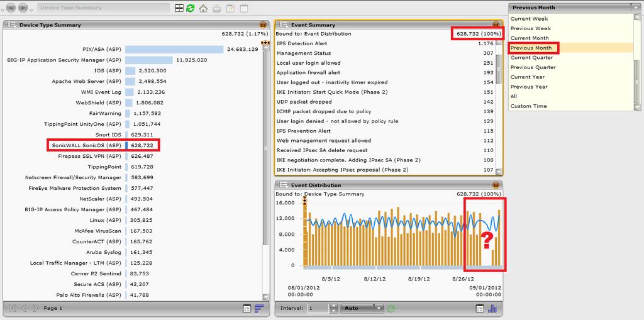Show bar chart view in Event Distribution footer
Screen dimensions: 644x320
click(x=492, y=308)
